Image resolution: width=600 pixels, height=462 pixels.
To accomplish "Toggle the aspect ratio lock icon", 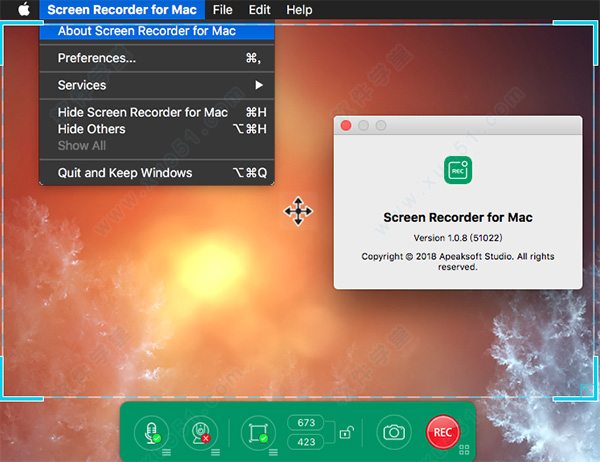I will coord(346,433).
